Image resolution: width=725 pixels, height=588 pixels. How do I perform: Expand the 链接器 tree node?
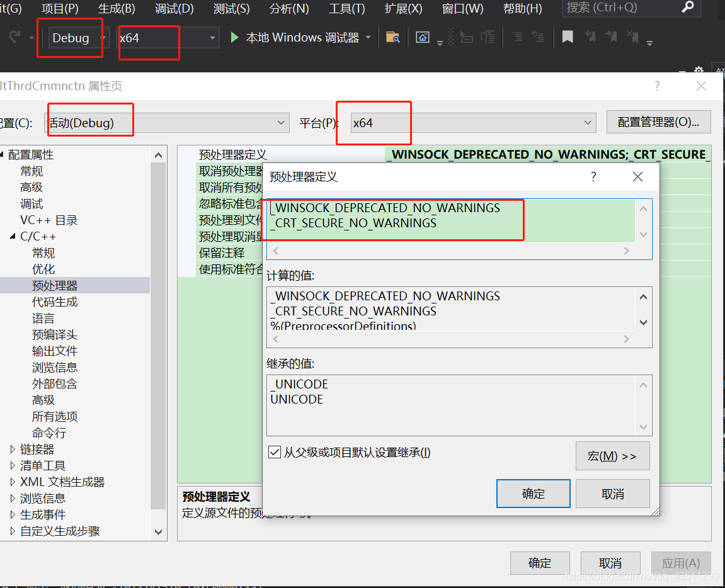pyautogui.click(x=13, y=449)
